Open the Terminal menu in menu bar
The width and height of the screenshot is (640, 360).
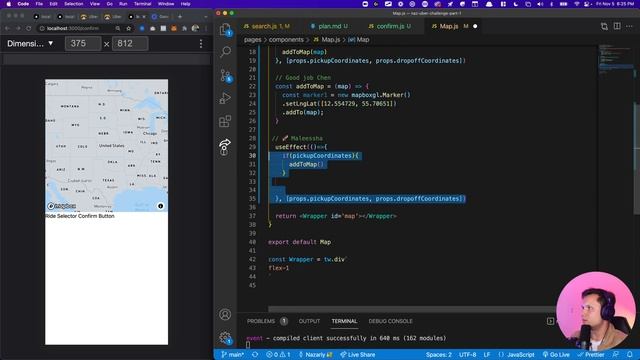click(x=142, y=4)
